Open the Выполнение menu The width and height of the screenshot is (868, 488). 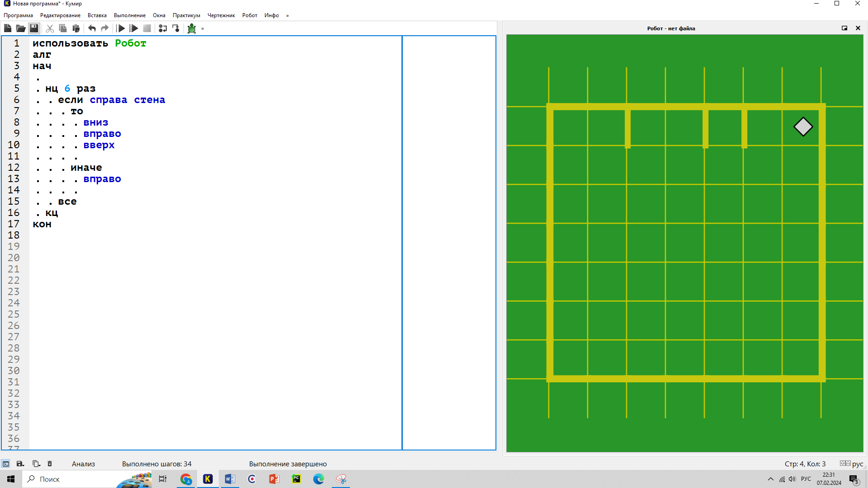[130, 15]
